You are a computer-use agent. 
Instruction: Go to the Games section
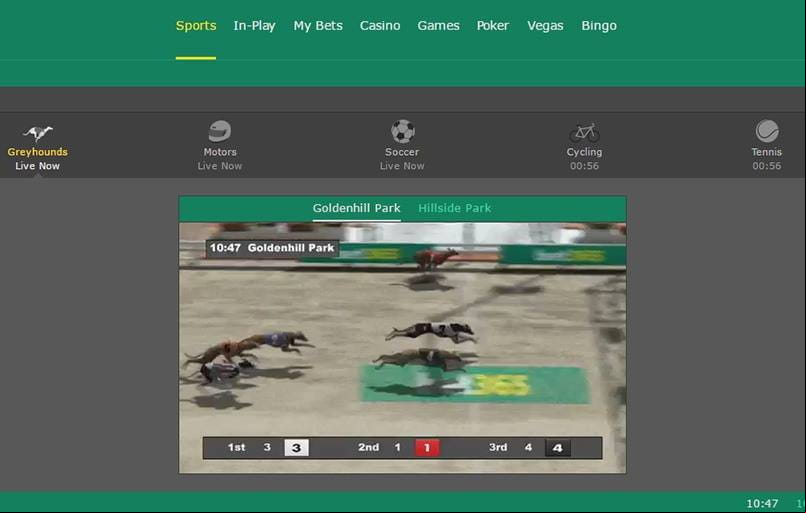coord(438,26)
